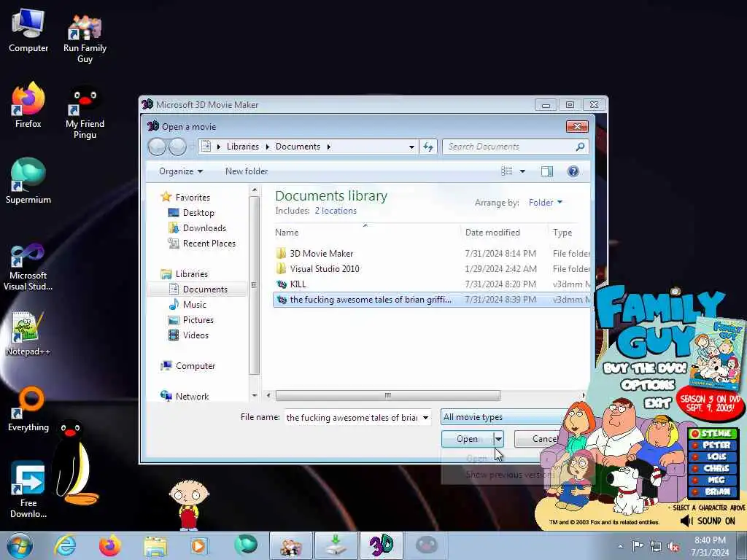Select Microsoft Visual Studio desktop shortcut
747x560 pixels.
tap(28, 267)
